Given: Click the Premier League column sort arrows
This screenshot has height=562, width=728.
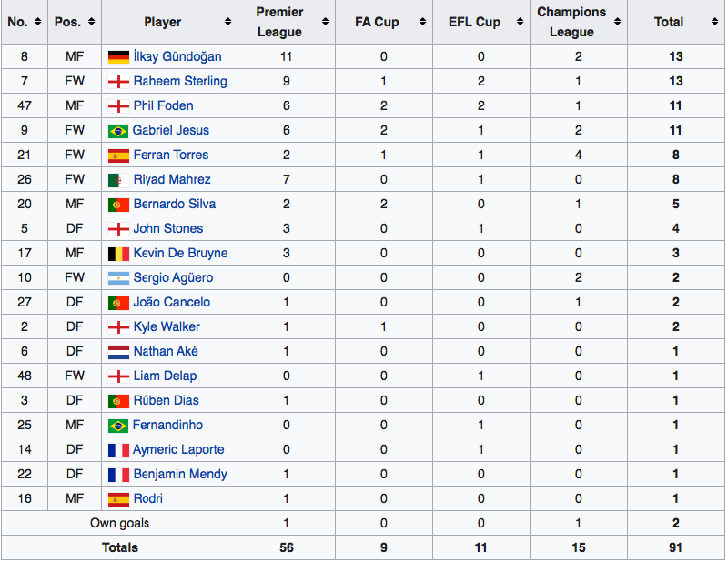Looking at the screenshot, I should [x=326, y=22].
